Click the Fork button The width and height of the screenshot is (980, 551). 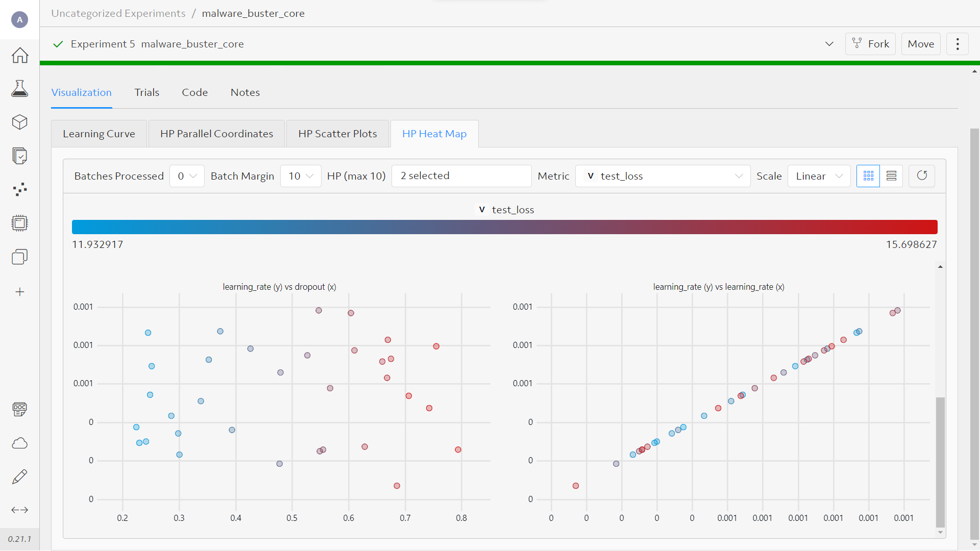870,44
